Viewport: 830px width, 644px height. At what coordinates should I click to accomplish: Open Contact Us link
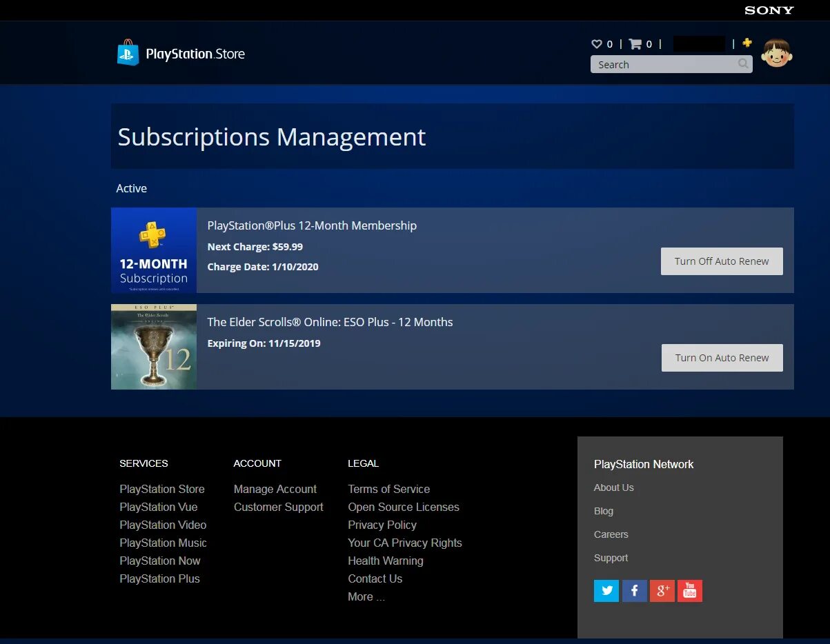pos(375,578)
